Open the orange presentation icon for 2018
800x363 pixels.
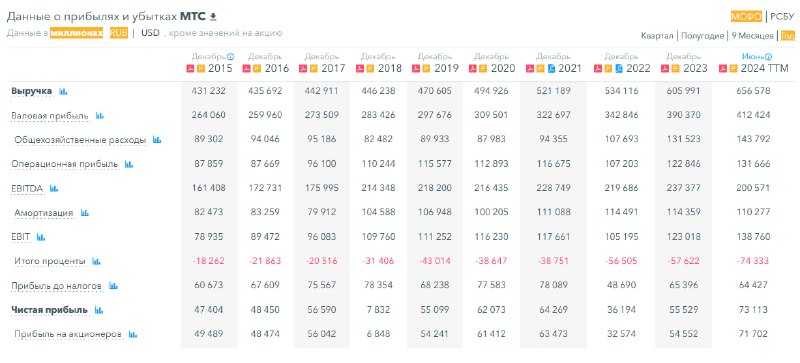[369, 68]
